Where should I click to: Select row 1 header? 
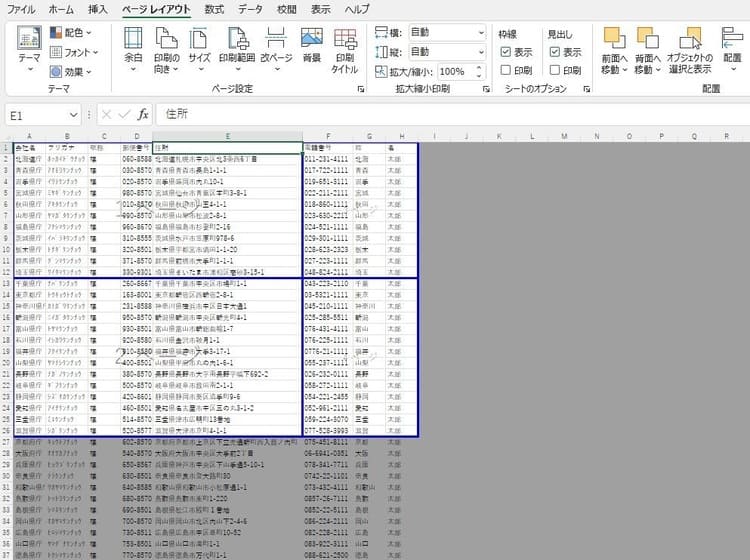[x=6, y=148]
